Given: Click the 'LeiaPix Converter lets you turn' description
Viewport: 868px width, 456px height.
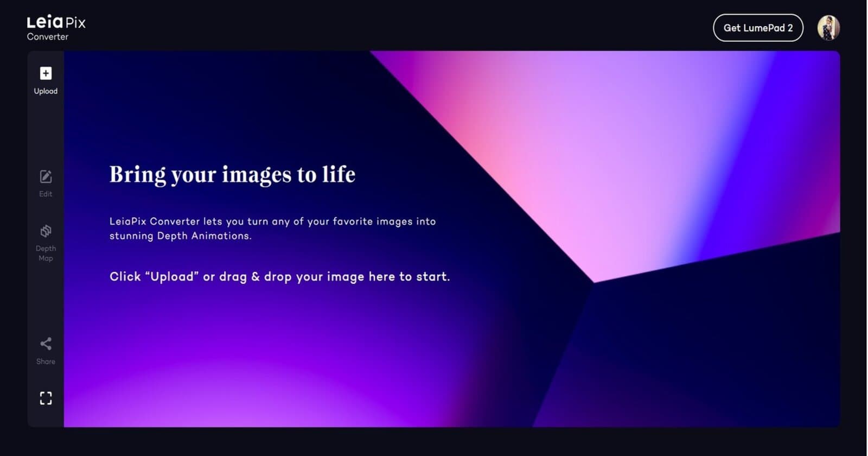Looking at the screenshot, I should point(272,229).
